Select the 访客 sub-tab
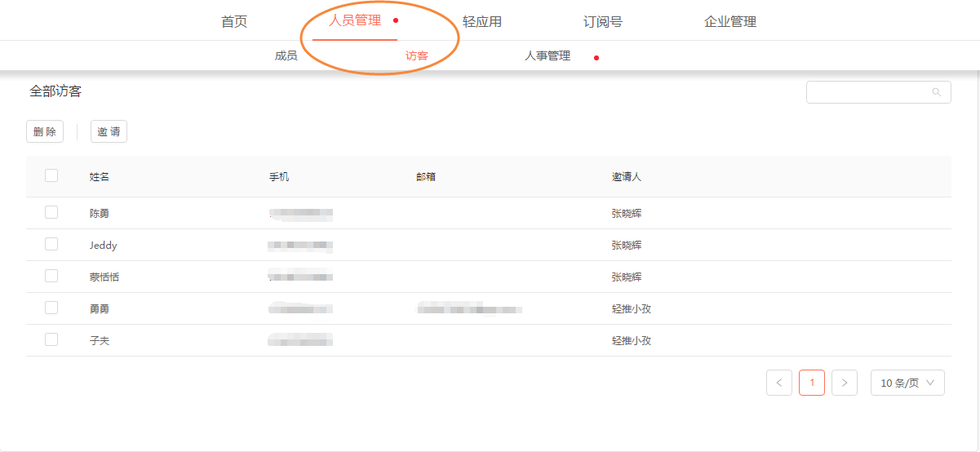 [x=417, y=56]
